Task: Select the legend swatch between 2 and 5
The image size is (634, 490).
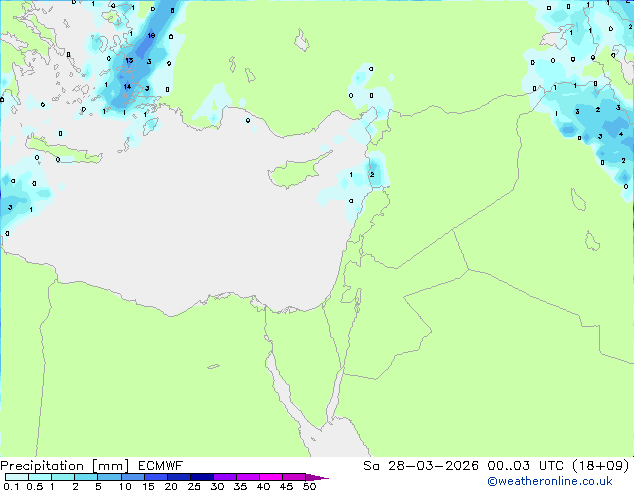Action: coord(86,477)
